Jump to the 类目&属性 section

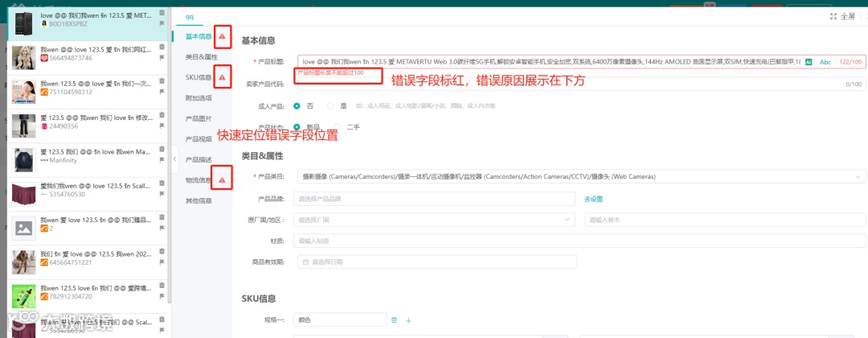[x=202, y=57]
